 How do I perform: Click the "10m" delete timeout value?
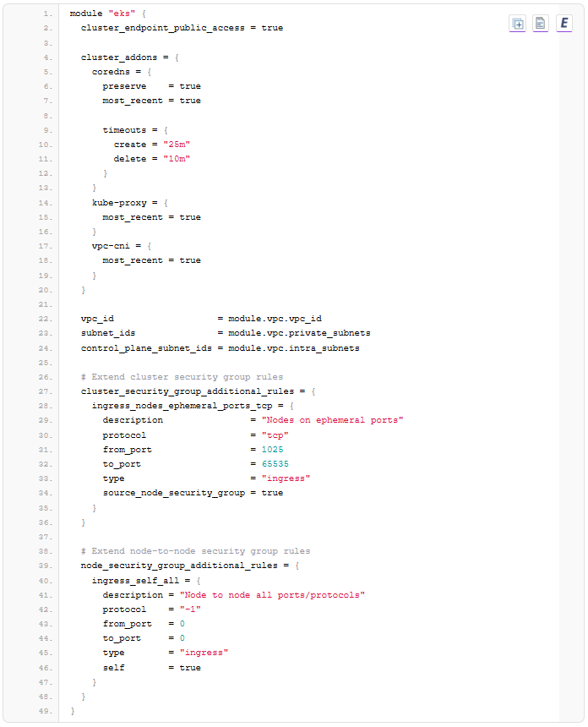tap(177, 159)
